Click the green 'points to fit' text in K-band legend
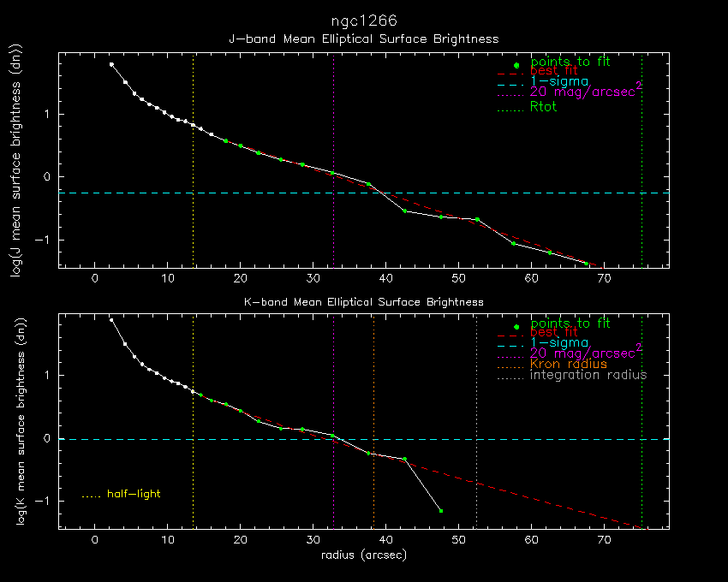Screen dimensions: 728x582 pos(570,324)
